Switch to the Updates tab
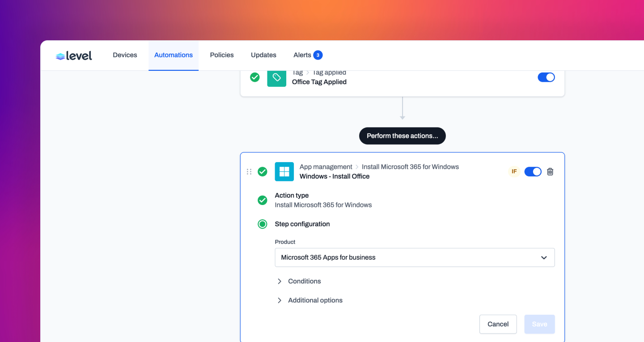 click(x=263, y=55)
